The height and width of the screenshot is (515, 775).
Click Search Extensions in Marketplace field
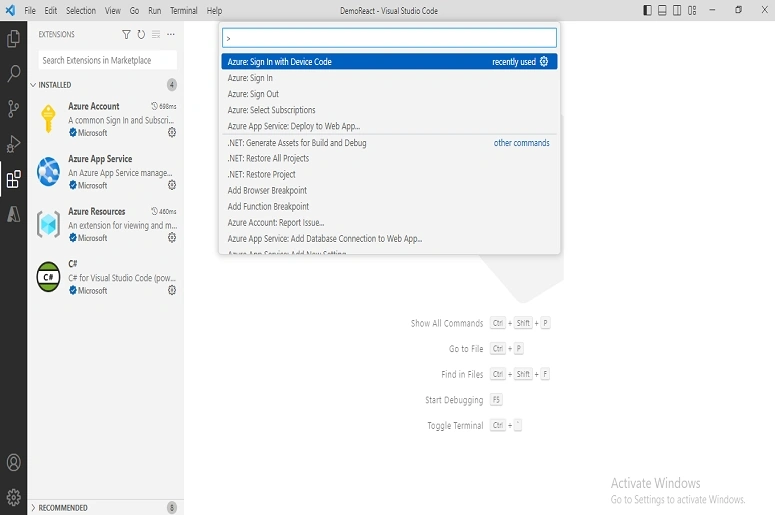click(x=107, y=60)
